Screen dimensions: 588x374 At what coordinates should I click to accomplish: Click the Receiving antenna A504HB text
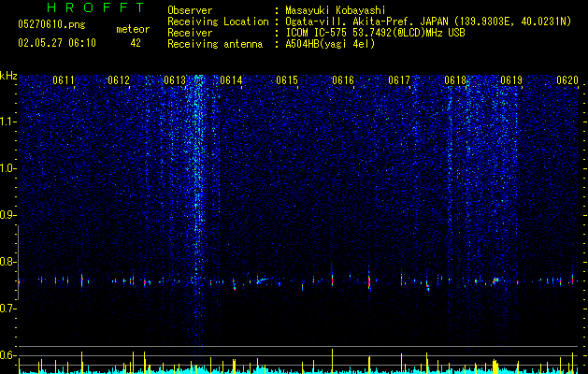[x=330, y=44]
